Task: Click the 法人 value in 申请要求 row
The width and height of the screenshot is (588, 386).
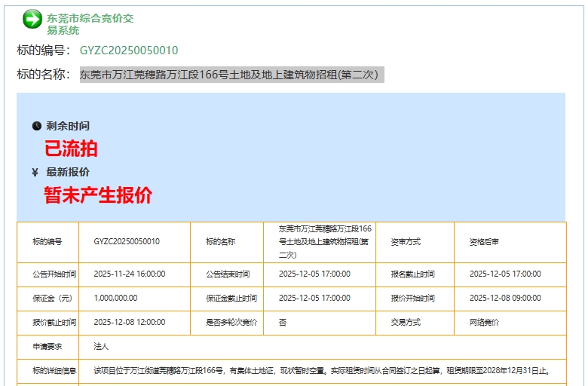Action: point(101,347)
